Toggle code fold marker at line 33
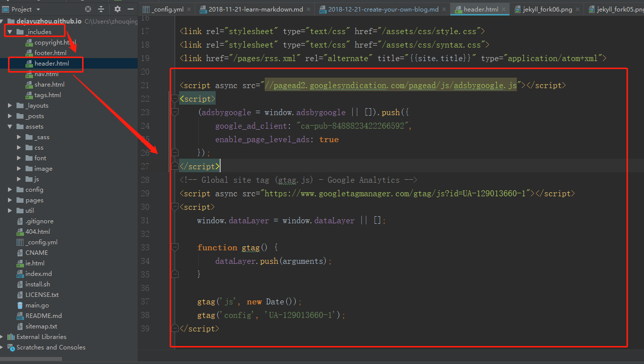 tap(175, 248)
